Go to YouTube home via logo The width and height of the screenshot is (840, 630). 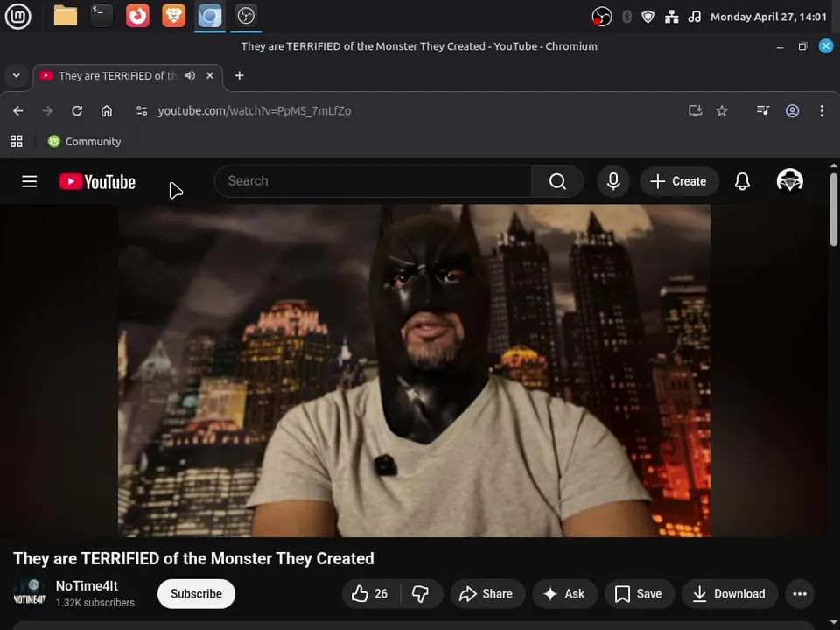97,182
